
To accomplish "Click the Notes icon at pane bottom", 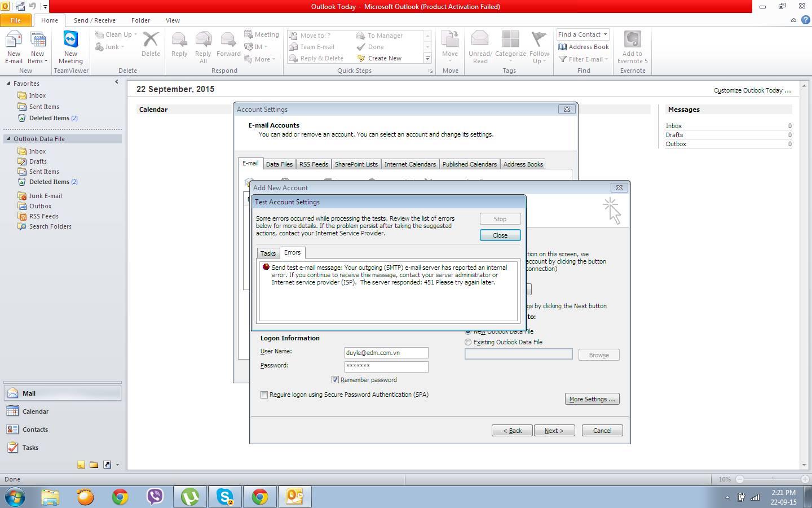I will pos(81,465).
